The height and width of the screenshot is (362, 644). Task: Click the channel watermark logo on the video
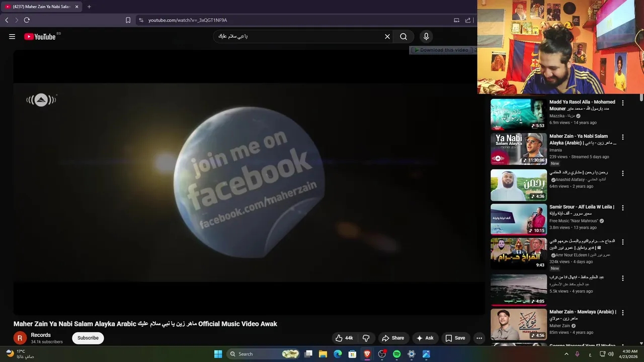(x=41, y=100)
